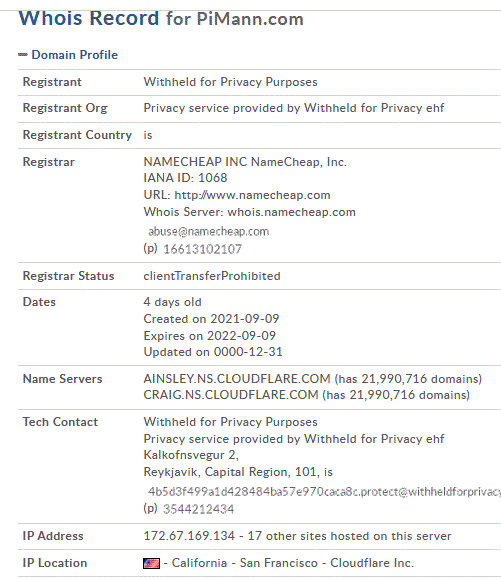Click the Kalkofnsvegur 2 address line
The width and height of the screenshot is (501, 579).
coord(191,455)
